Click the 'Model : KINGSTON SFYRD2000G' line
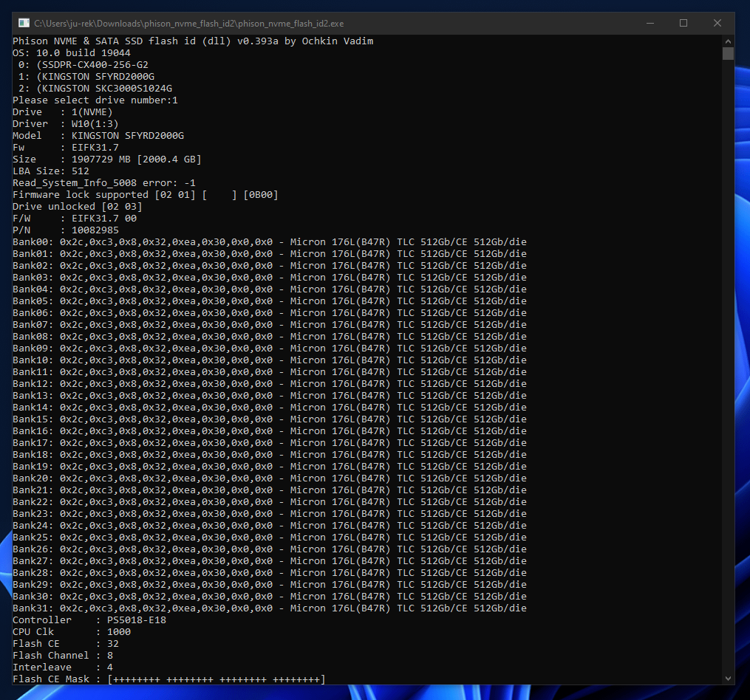 point(98,136)
